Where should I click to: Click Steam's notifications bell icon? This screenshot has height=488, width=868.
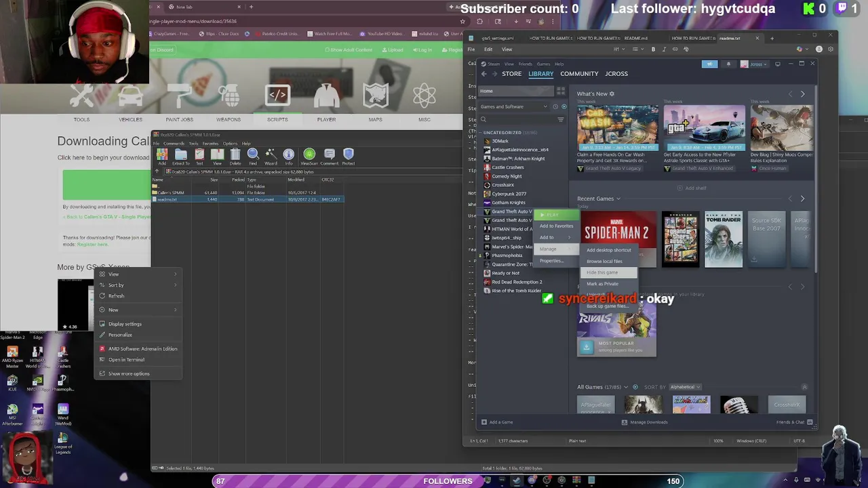click(728, 64)
